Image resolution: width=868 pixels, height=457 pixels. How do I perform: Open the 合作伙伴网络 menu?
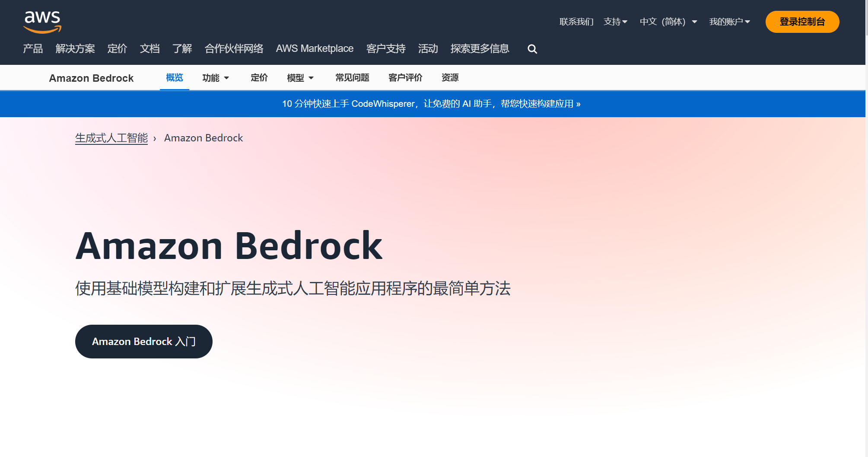234,48
